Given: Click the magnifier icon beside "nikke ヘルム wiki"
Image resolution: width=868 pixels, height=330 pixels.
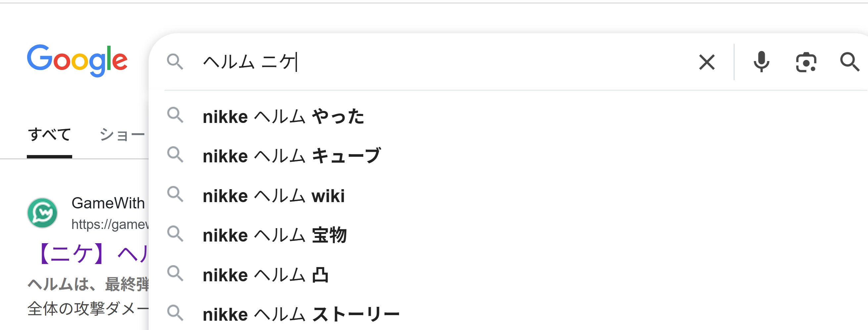Looking at the screenshot, I should tap(175, 194).
